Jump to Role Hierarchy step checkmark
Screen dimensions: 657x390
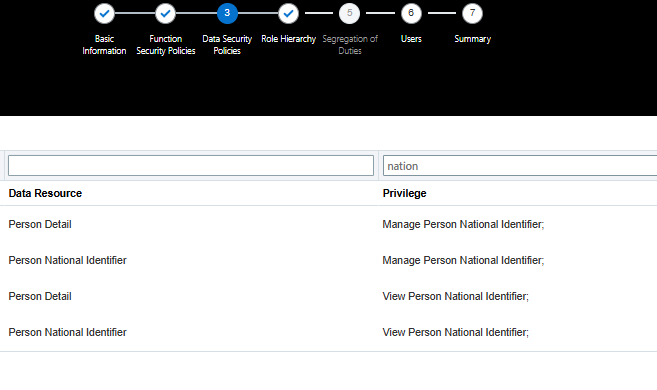288,13
